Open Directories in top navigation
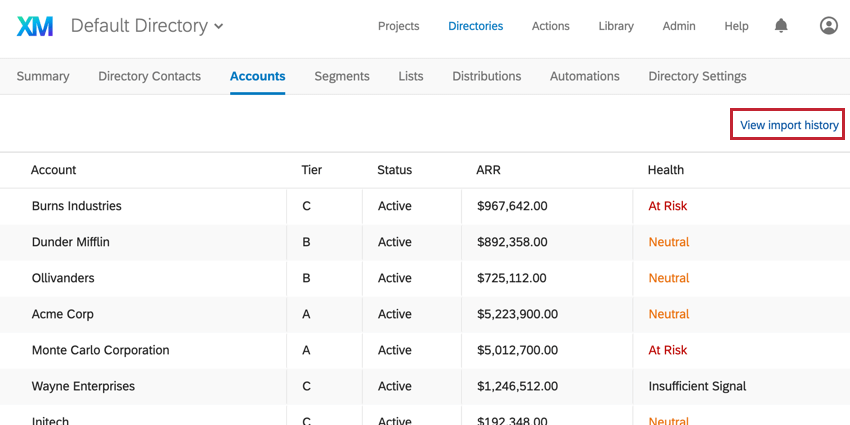The image size is (850, 425). [475, 26]
